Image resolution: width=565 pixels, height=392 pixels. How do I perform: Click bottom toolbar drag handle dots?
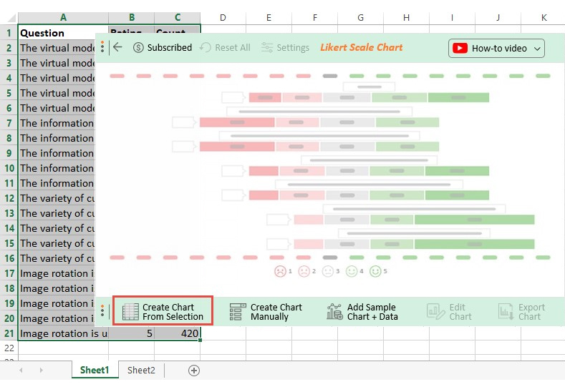click(x=102, y=311)
